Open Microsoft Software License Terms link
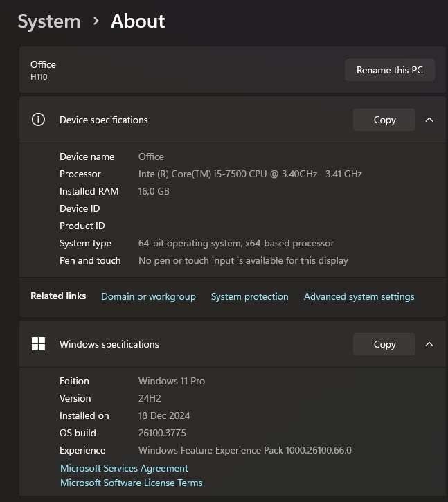 (x=132, y=483)
